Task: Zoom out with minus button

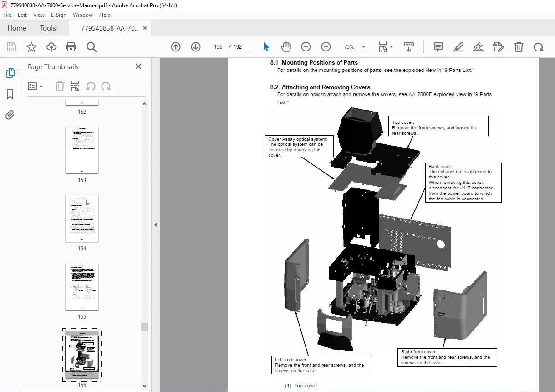Action: [x=306, y=47]
